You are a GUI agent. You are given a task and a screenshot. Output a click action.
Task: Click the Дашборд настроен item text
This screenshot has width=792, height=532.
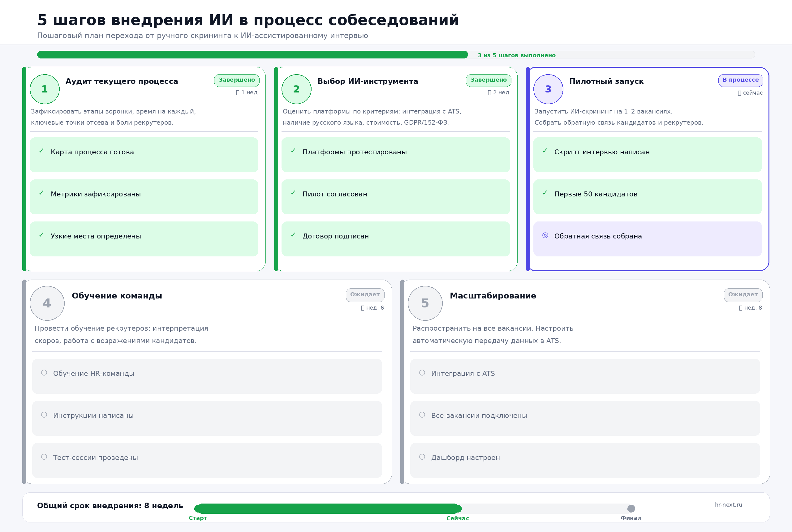(x=466, y=458)
